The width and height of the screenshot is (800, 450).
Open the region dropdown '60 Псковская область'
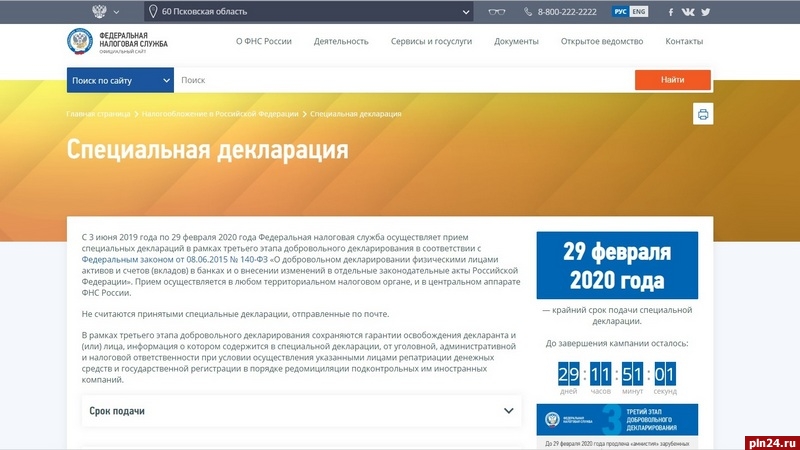[x=309, y=12]
